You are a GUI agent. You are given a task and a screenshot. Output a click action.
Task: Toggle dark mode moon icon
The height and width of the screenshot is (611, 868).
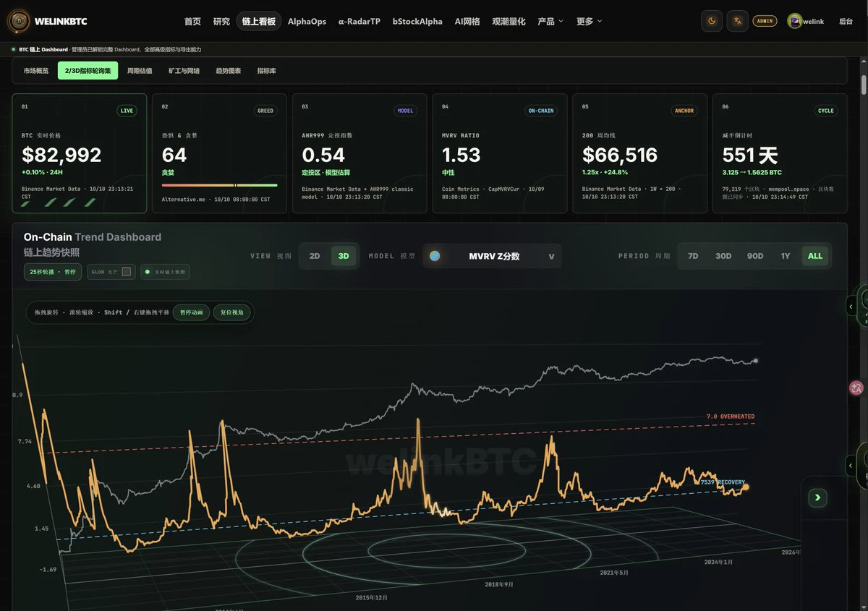[x=712, y=21]
